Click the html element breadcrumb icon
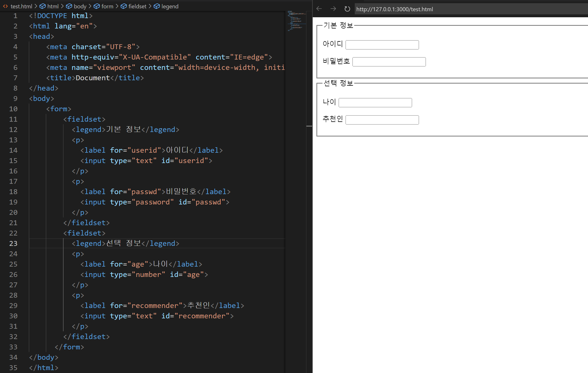 click(43, 6)
